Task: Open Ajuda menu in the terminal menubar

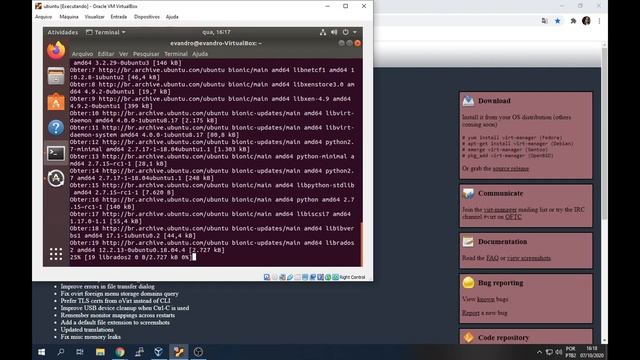Action: (200, 54)
